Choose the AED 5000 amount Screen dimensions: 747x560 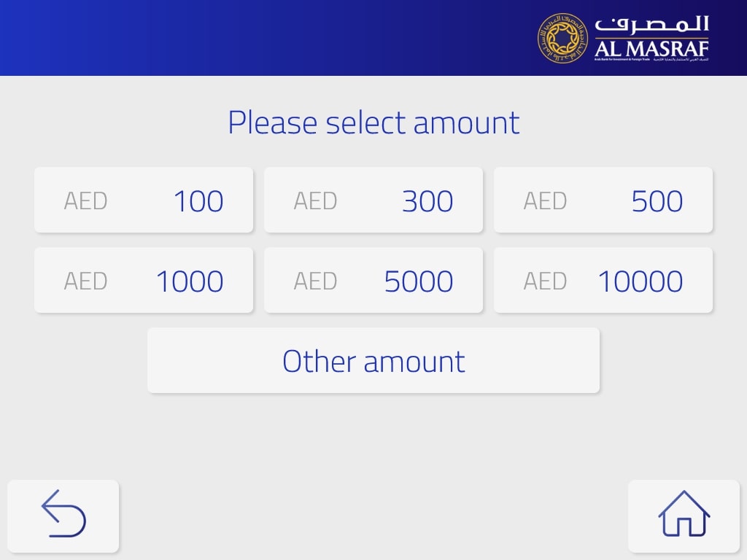pos(373,281)
